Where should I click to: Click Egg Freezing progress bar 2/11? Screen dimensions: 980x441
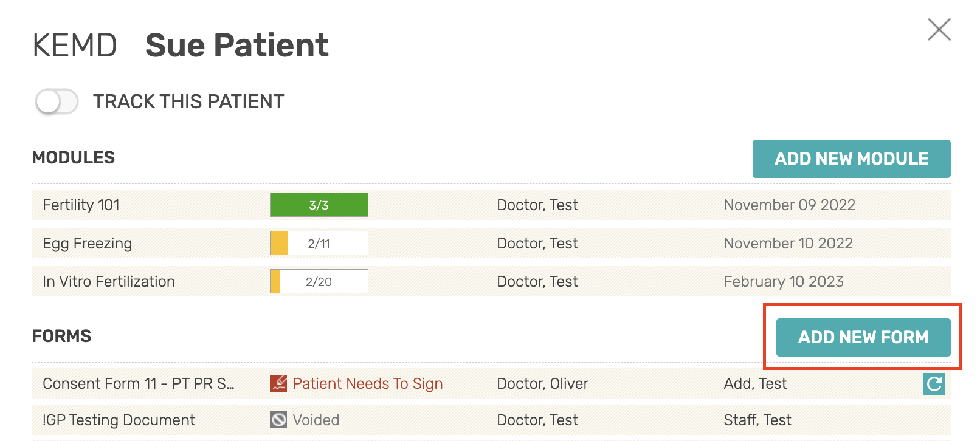(319, 243)
